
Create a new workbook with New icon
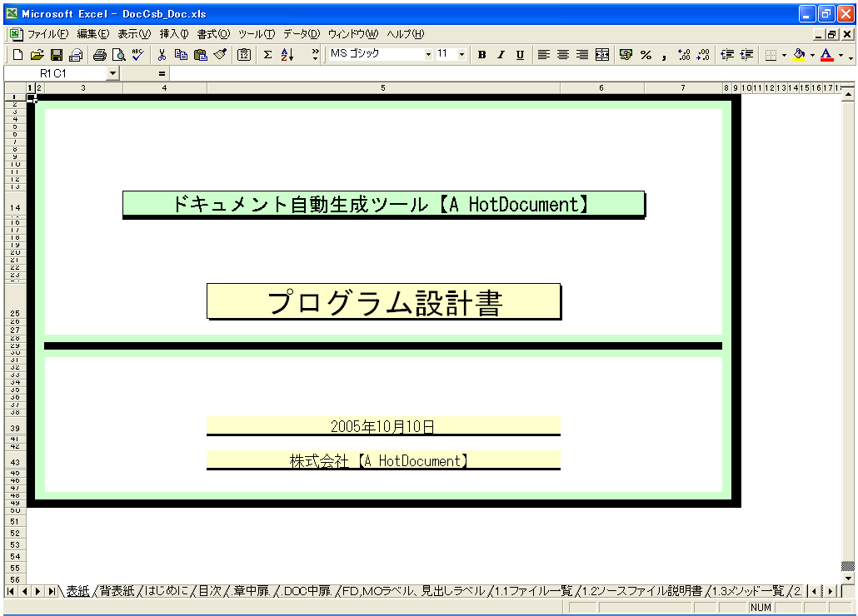pos(17,55)
